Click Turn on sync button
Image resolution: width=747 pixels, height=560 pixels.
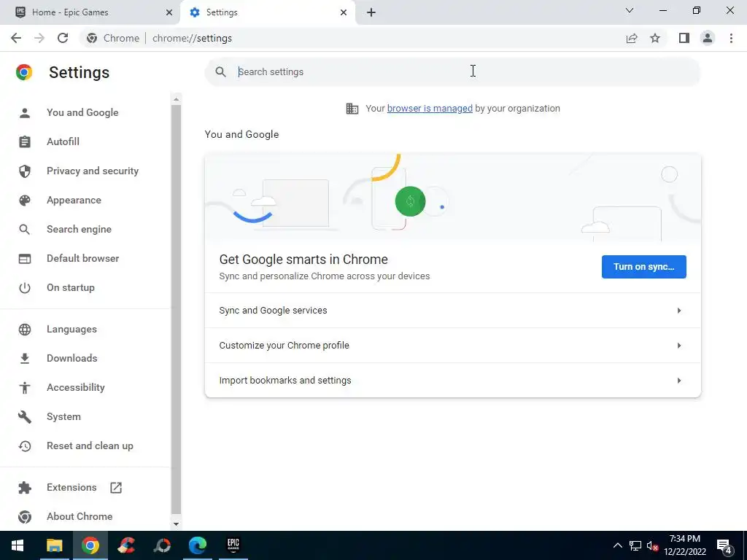pyautogui.click(x=643, y=267)
